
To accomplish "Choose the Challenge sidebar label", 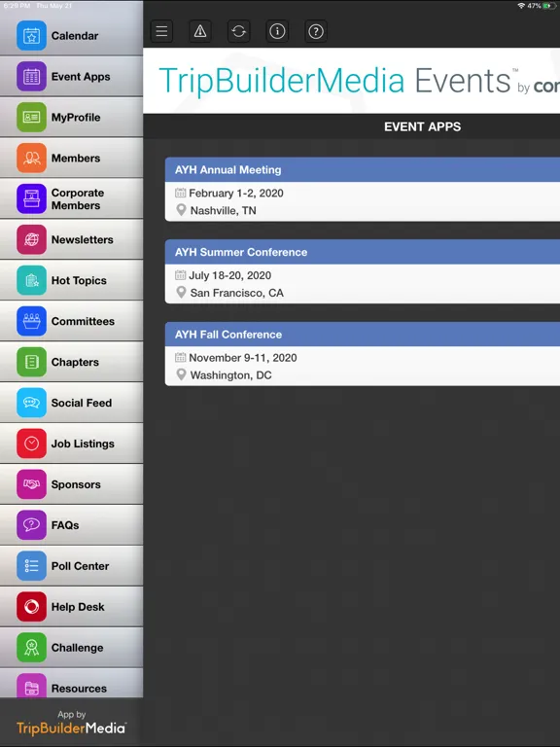I will (77, 648).
